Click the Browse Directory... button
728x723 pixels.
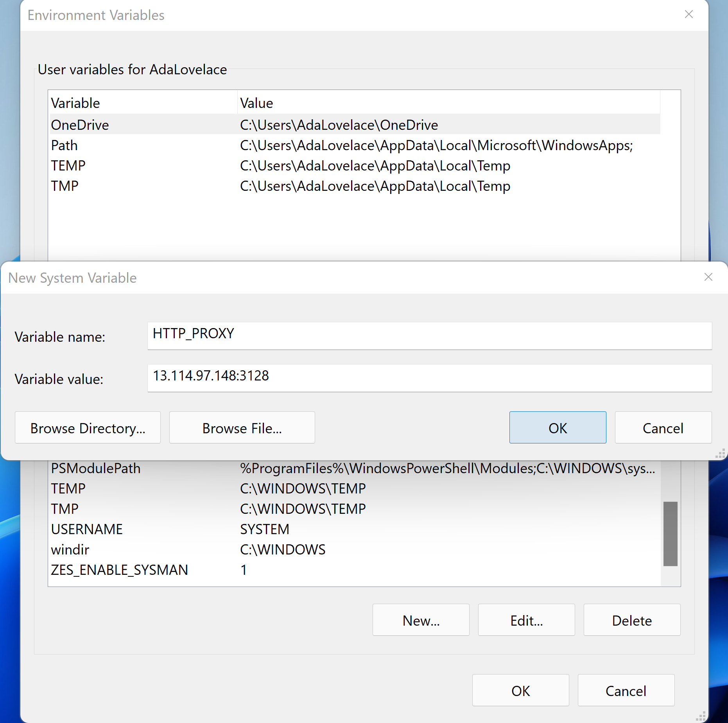point(88,427)
